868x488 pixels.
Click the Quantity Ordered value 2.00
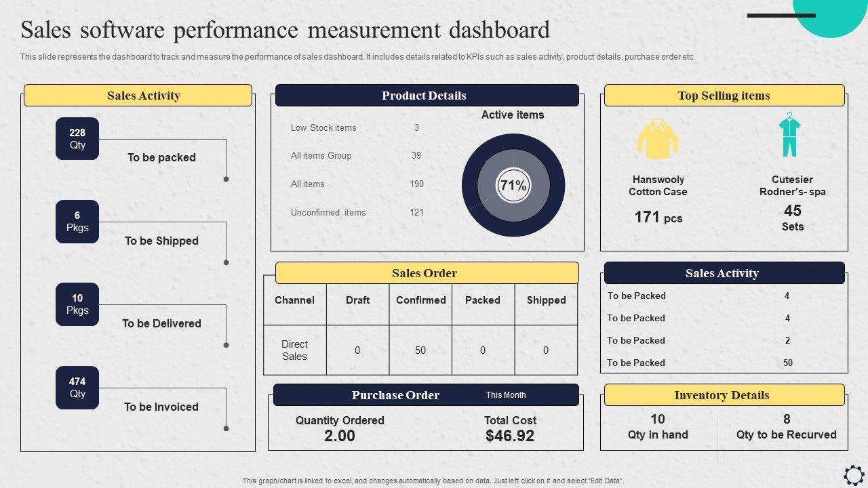point(340,436)
